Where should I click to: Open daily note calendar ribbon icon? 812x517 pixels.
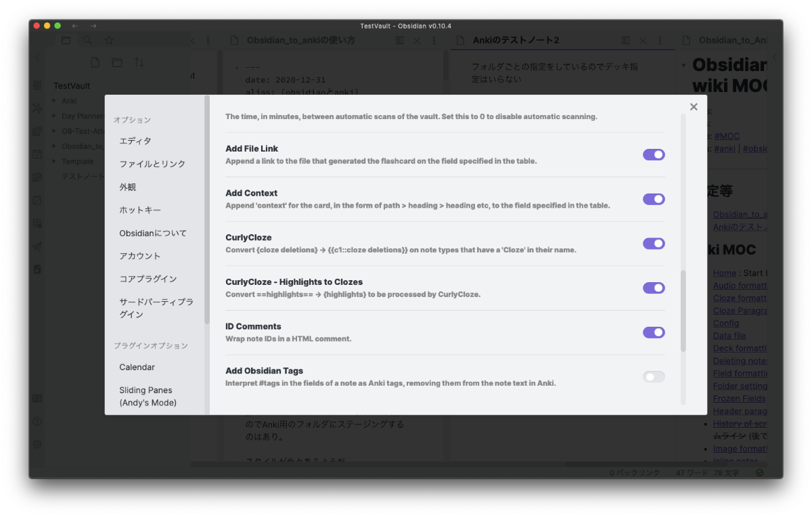coord(37,154)
